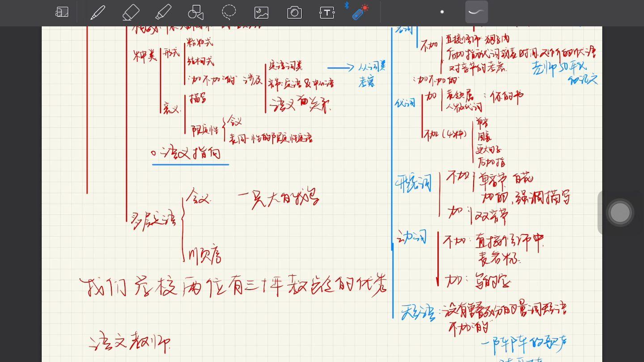Tap the blue heading 代词
644x362 pixels.
pyautogui.click(x=406, y=102)
